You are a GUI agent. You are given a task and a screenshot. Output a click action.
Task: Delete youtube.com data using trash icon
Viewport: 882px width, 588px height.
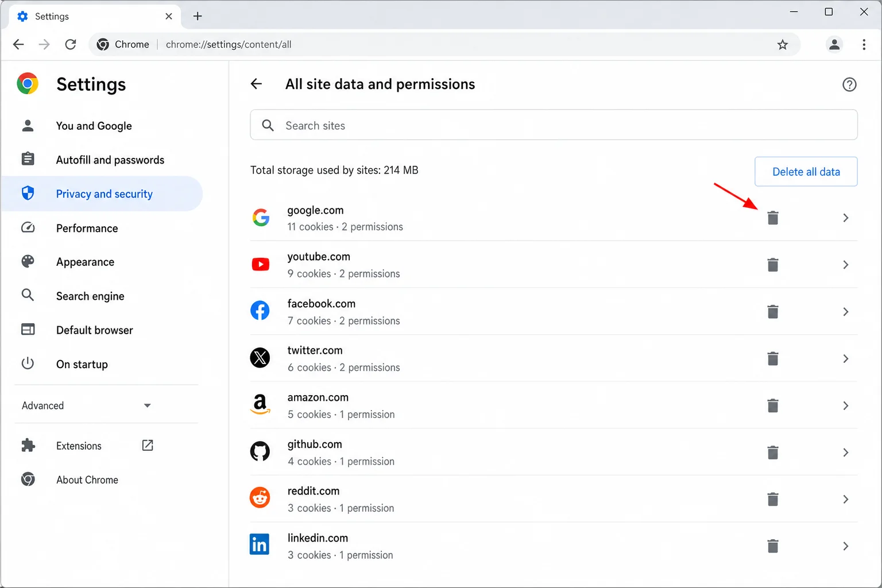coord(773,265)
